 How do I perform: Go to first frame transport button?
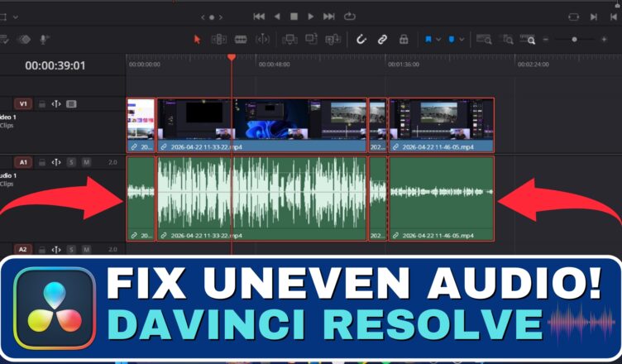259,17
